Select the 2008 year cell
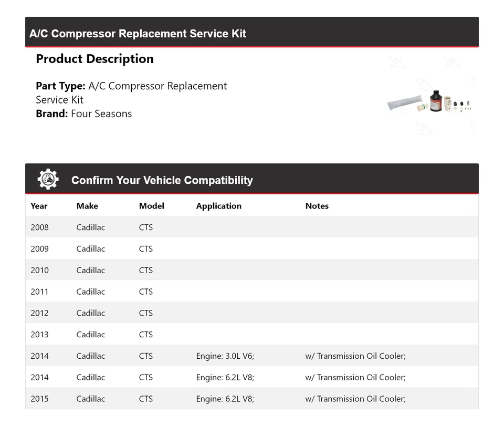504x426 pixels. click(x=39, y=227)
